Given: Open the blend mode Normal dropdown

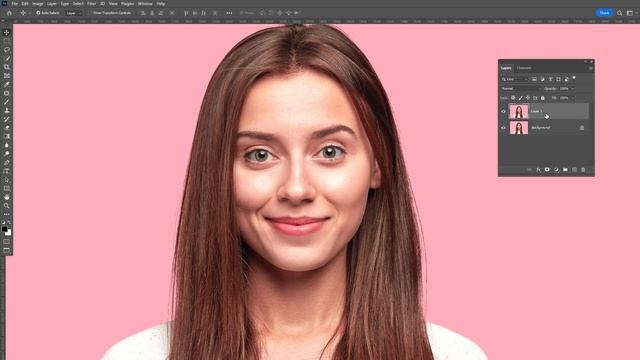Looking at the screenshot, I should tap(521, 89).
